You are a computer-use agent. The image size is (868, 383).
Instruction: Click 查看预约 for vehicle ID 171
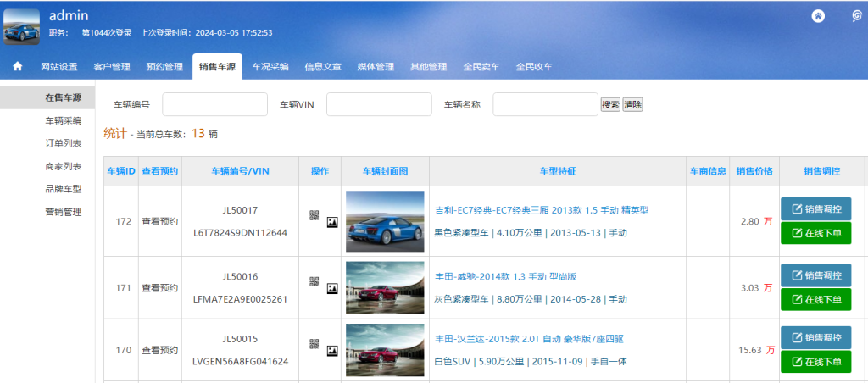tap(160, 288)
